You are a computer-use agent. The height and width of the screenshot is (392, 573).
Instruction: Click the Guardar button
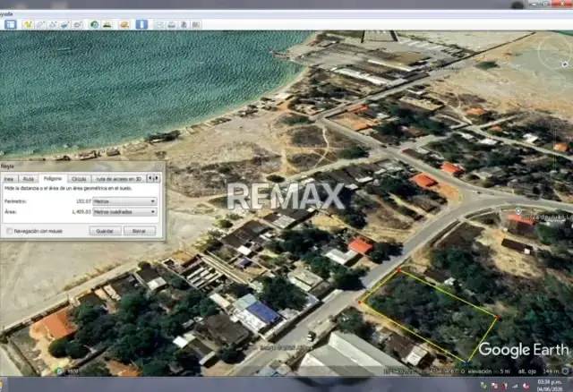[105, 231]
